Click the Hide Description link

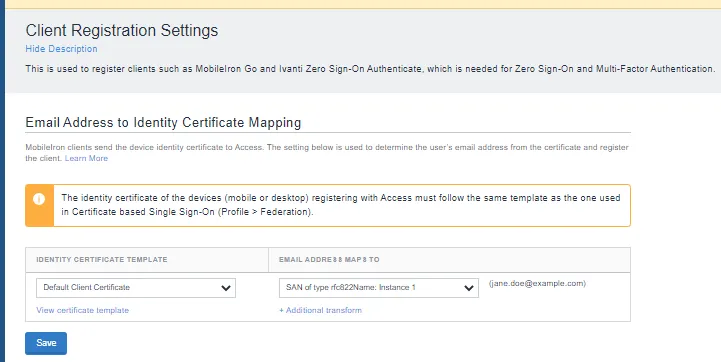[x=61, y=49]
